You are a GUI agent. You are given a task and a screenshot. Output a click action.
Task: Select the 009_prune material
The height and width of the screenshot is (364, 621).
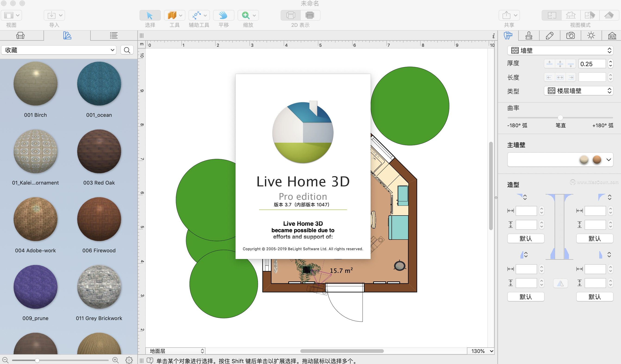click(35, 287)
